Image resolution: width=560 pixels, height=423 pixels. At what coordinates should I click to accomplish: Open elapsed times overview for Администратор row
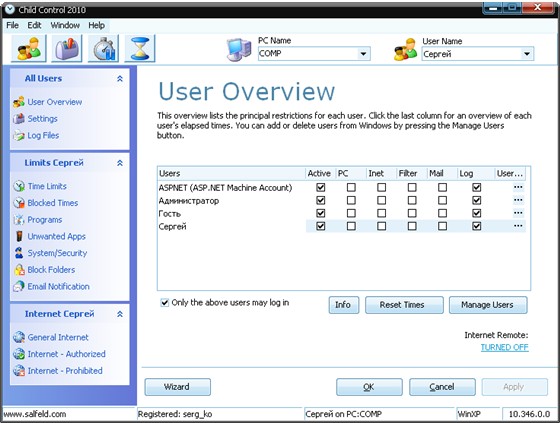coord(518,200)
